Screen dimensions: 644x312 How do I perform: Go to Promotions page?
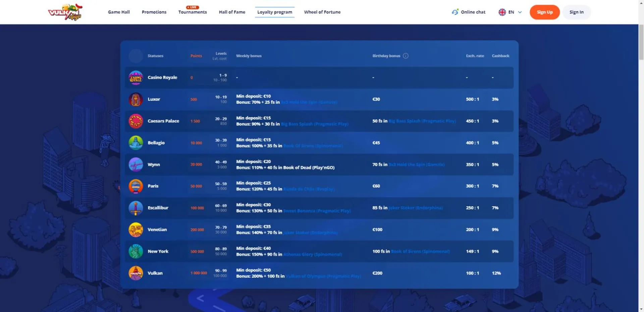point(154,12)
